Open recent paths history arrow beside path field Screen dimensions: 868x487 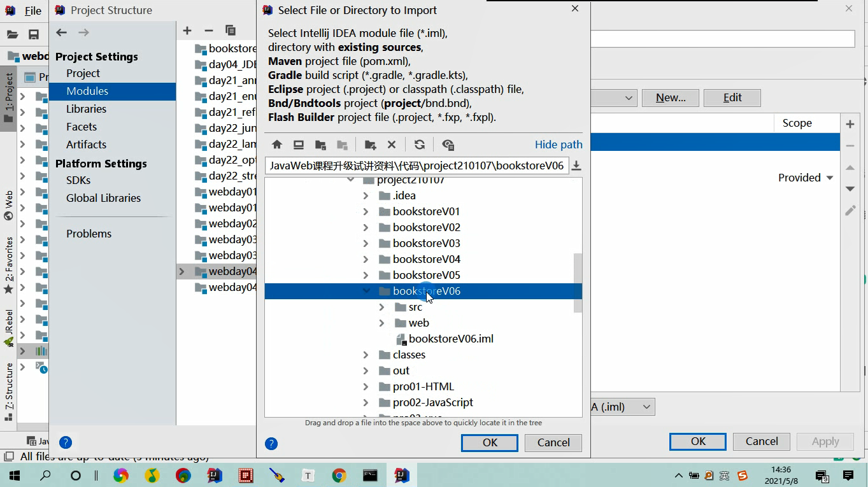(576, 166)
